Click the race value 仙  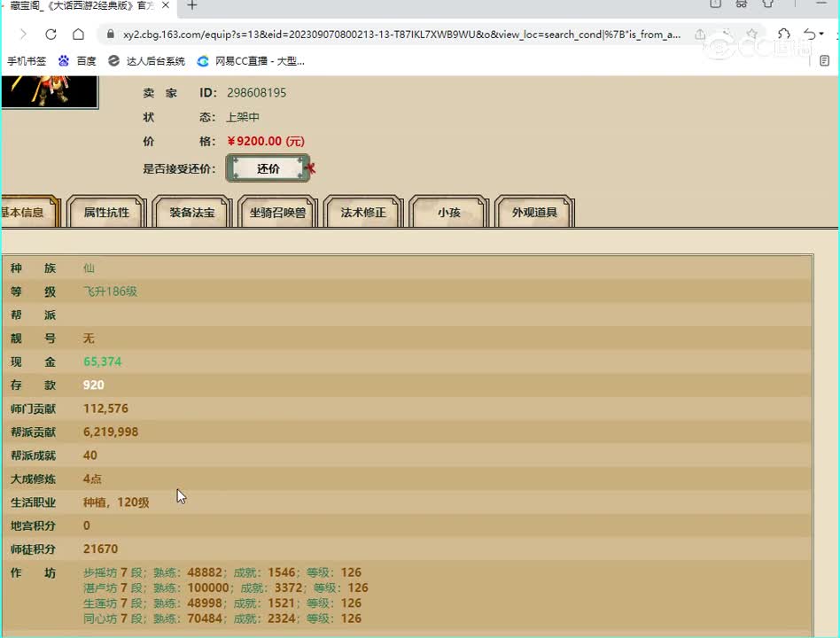[x=89, y=268]
